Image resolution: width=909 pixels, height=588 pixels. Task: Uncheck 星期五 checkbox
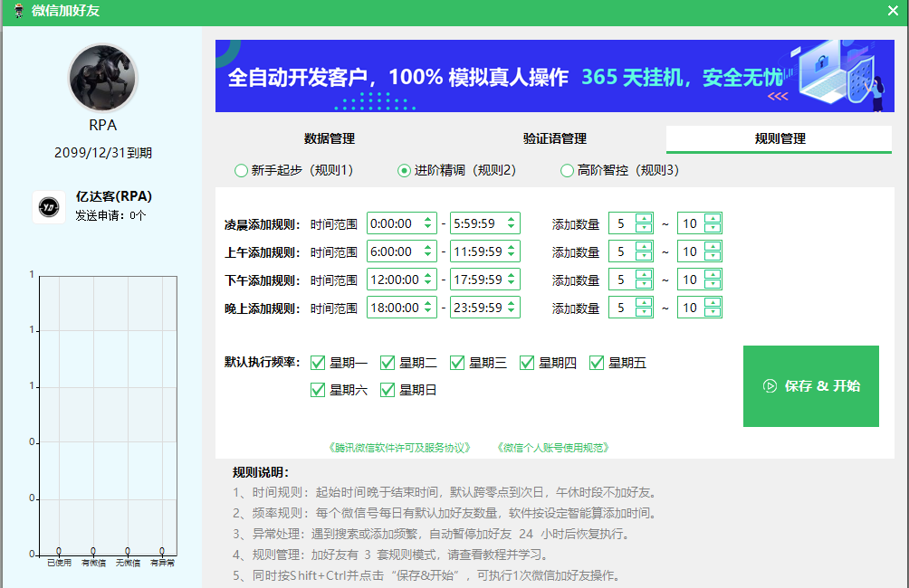pyautogui.click(x=597, y=363)
